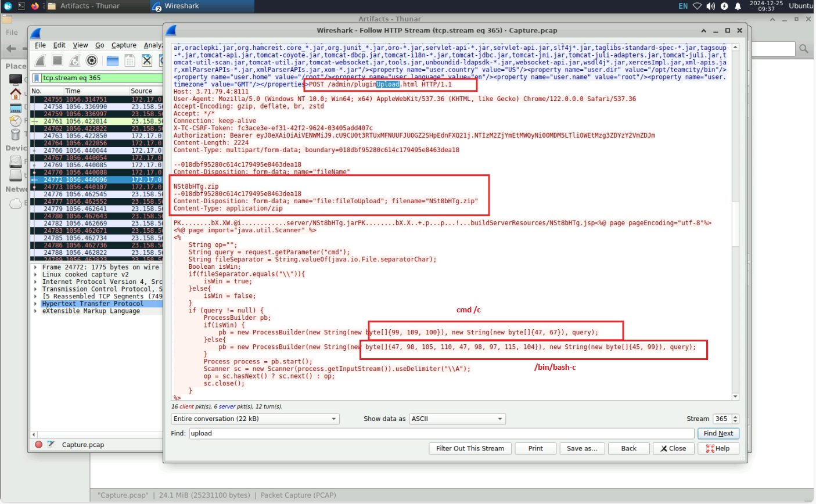Click the Stream number field showing 365
Screen dimensions: 816x504
(722, 419)
